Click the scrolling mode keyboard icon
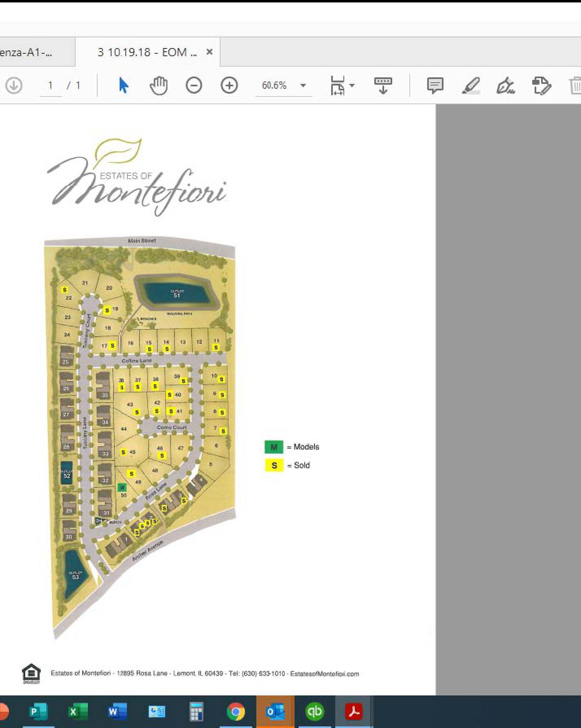The width and height of the screenshot is (581, 728). (x=383, y=85)
